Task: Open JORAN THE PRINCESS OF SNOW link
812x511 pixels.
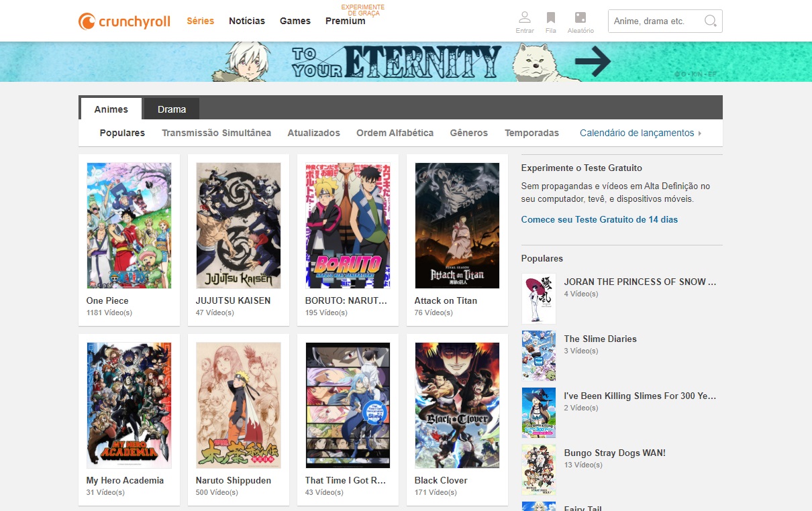Action: [x=640, y=282]
